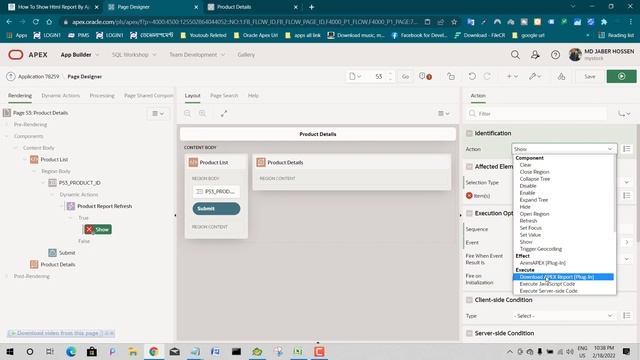Collapse the Server-side Condition group
640x360 pixels.
tap(469, 333)
